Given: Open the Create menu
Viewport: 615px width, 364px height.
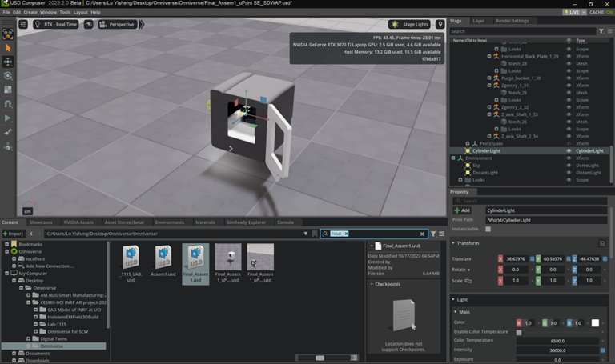Looking at the screenshot, I should [x=30, y=12].
